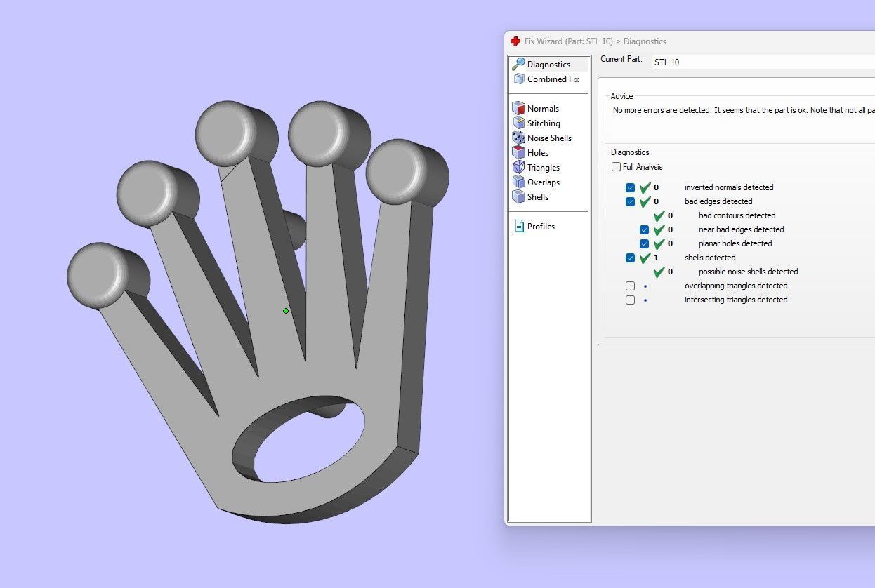
Task: Click the green point on the 3D model
Action: (286, 310)
